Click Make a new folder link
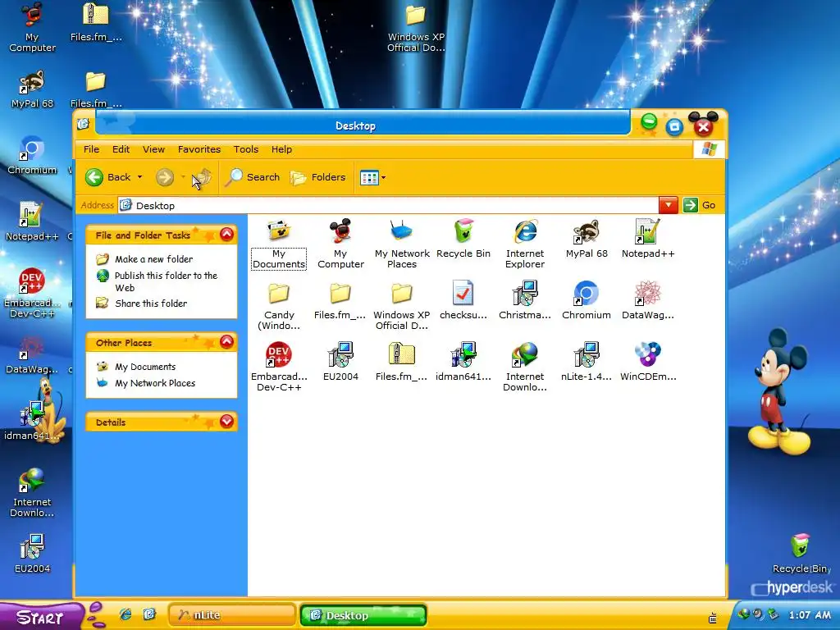 pos(153,259)
